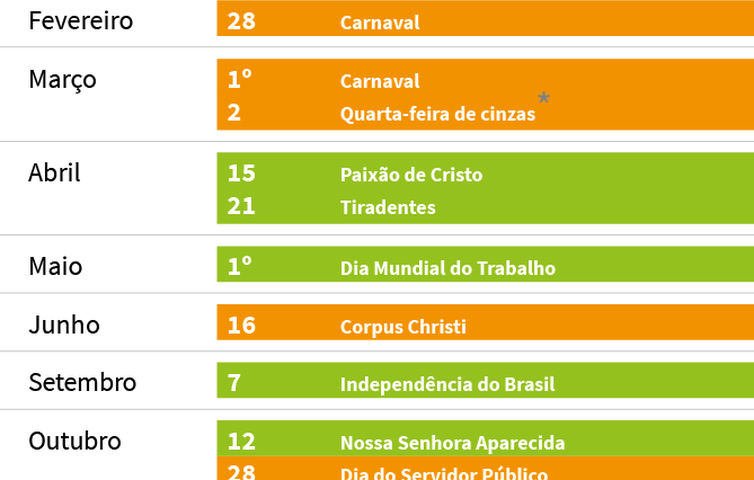754x480 pixels.
Task: Click the Paixão de Cristo holiday
Action: [411, 175]
